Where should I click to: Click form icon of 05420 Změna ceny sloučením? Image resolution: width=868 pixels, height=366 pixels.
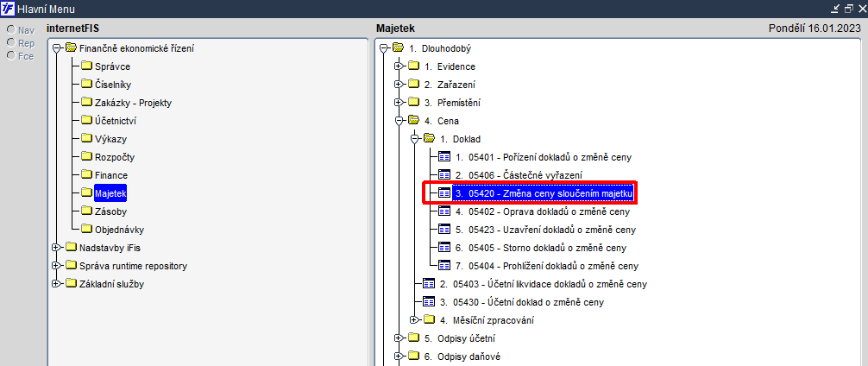tap(444, 193)
